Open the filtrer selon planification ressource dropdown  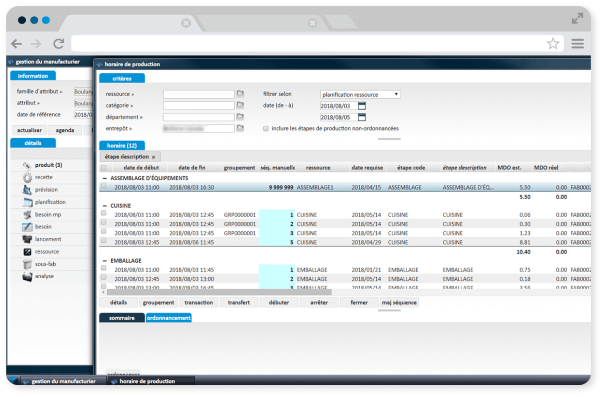click(360, 94)
